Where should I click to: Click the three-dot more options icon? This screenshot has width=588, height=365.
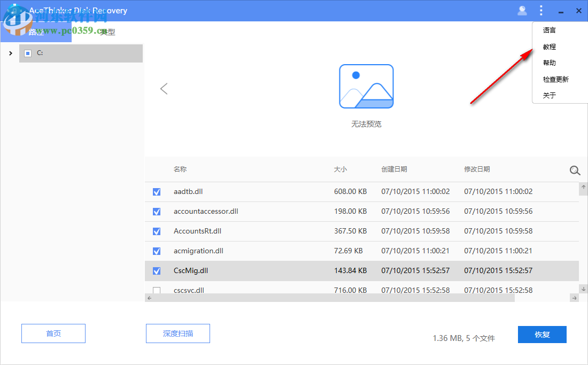[x=541, y=10]
